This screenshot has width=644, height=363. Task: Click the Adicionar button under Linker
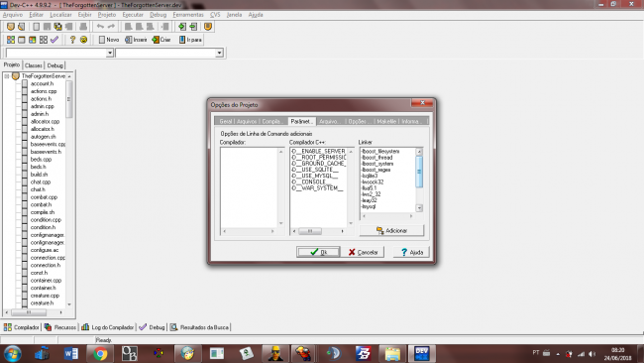click(x=391, y=231)
